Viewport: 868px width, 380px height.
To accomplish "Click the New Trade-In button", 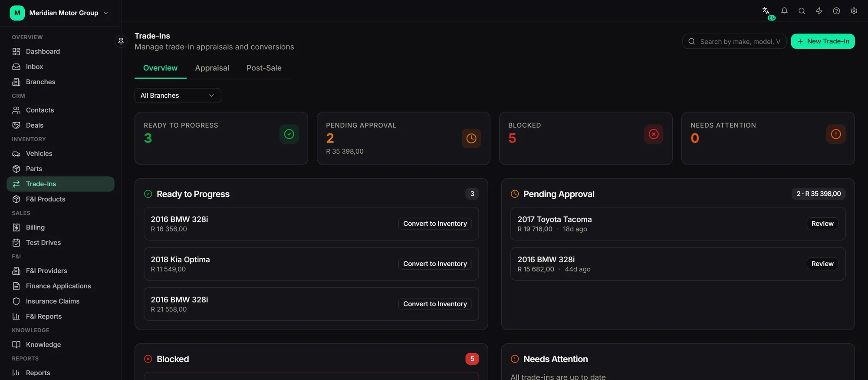I will tap(823, 41).
